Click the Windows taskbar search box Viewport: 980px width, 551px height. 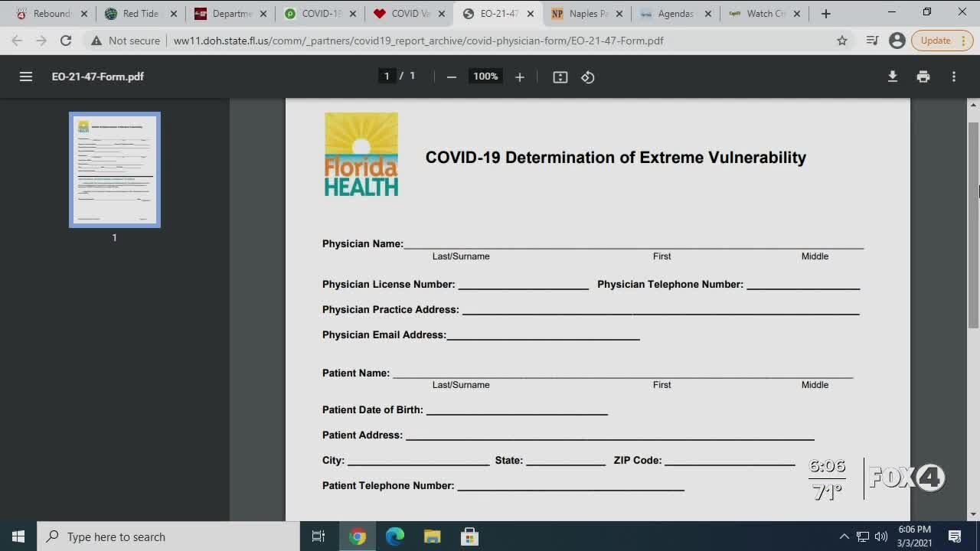click(168, 536)
